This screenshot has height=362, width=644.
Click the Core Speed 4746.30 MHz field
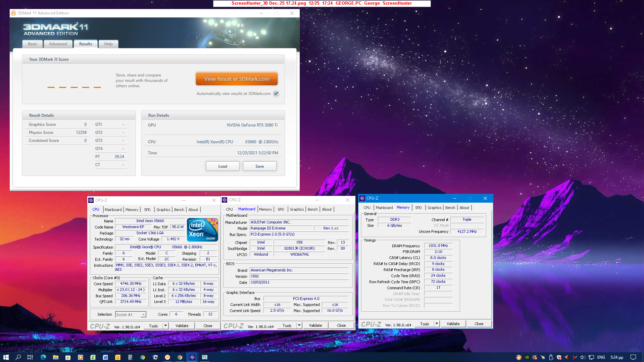click(x=131, y=284)
